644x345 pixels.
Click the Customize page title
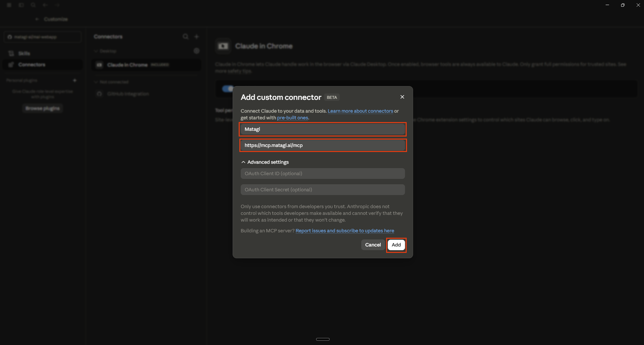[56, 19]
